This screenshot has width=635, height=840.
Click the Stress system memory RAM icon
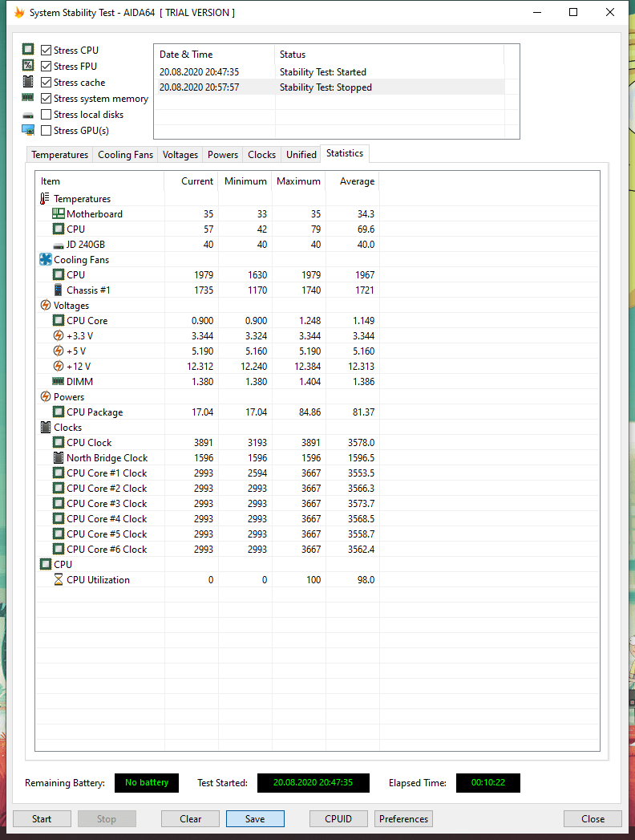point(28,97)
